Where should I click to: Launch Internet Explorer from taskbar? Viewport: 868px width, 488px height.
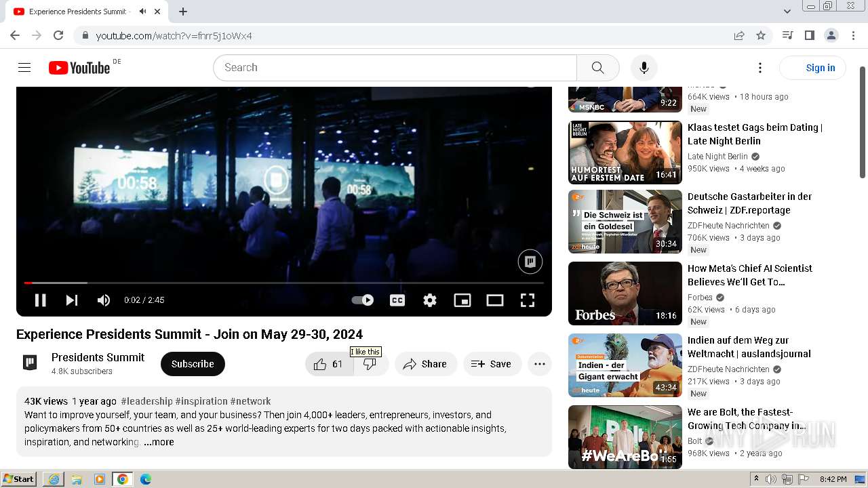tap(54, 479)
